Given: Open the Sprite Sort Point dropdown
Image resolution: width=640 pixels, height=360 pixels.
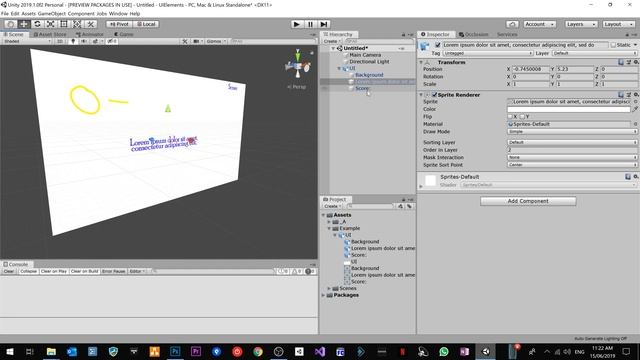Looking at the screenshot, I should [x=572, y=164].
